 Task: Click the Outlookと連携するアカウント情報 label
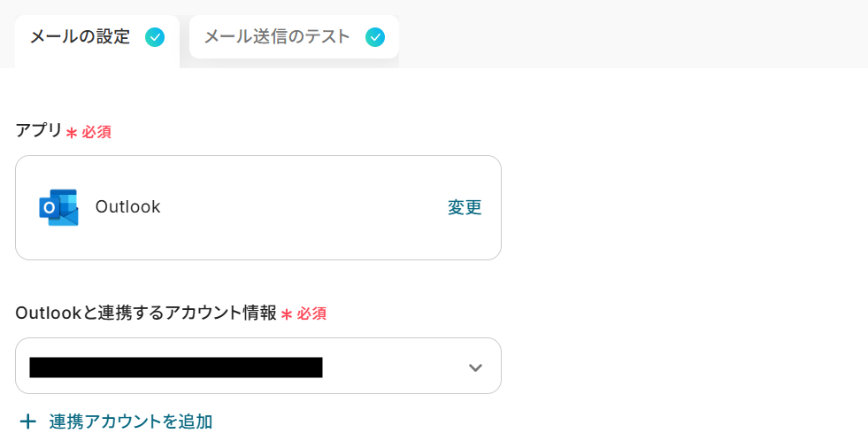(146, 313)
